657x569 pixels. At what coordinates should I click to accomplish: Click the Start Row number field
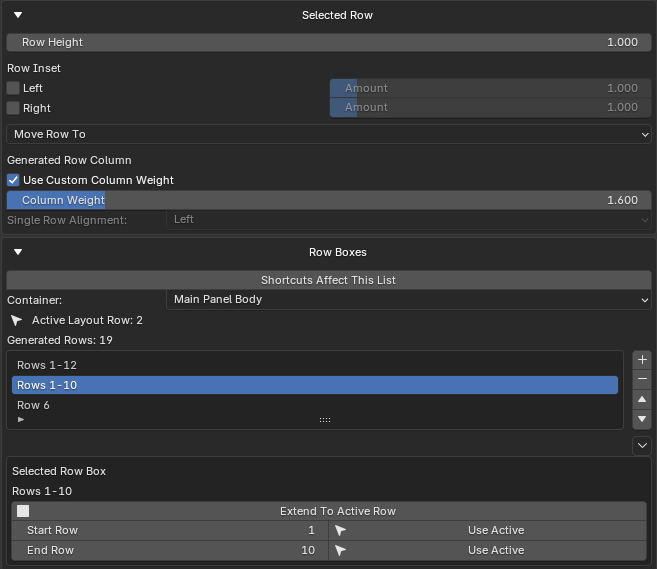point(170,530)
